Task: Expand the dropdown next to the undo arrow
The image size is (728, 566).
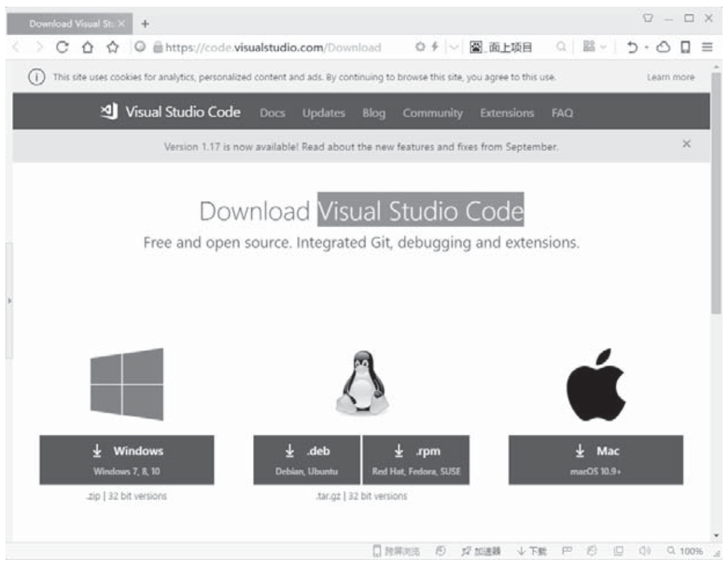Action: [646, 48]
